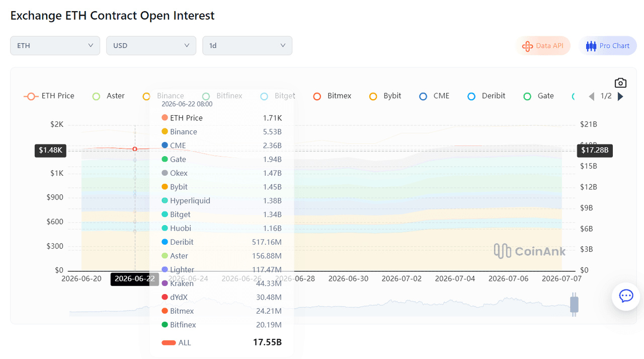Viewport: 644px width, 359px height.
Task: Toggle the Aster legend series
Action: [x=108, y=96]
